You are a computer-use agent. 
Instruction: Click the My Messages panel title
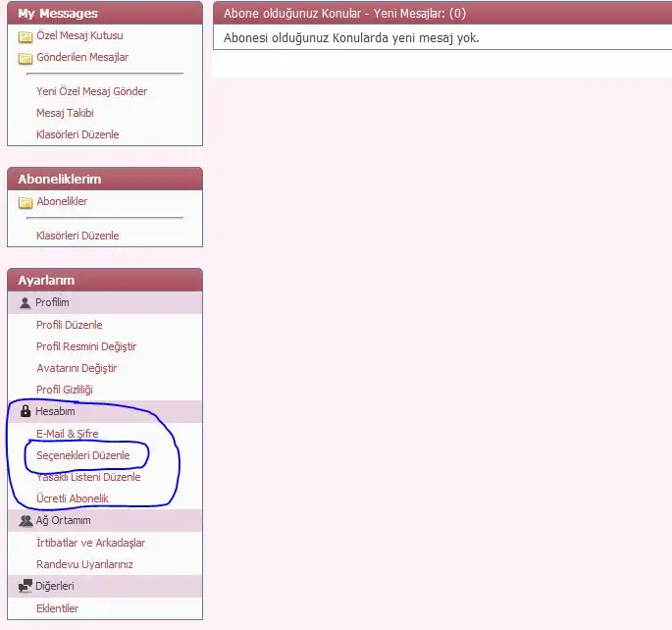point(58,14)
